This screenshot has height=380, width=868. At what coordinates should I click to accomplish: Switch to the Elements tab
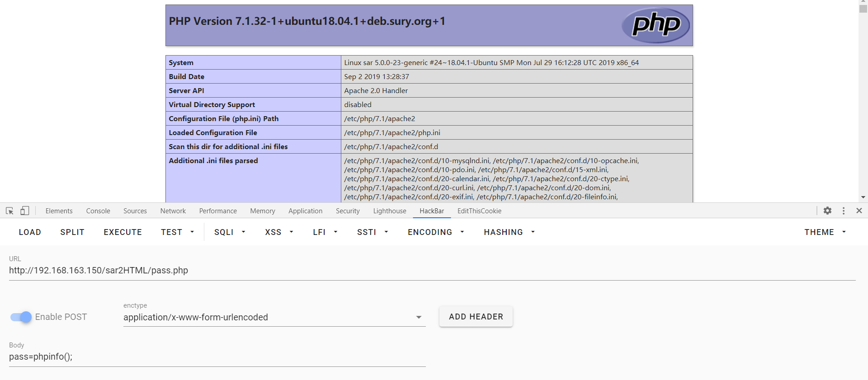coord(59,211)
